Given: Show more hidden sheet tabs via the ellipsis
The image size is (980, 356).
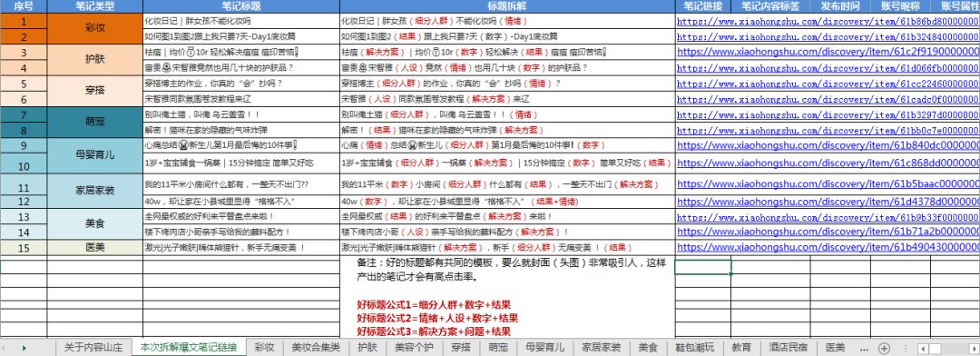Looking at the screenshot, I should tap(864, 348).
